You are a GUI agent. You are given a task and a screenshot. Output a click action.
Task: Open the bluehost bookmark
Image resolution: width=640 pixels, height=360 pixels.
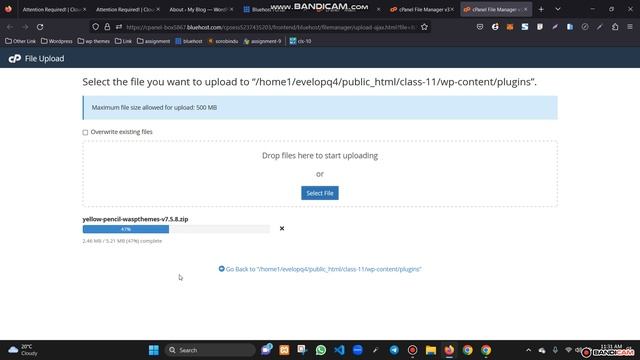189,41
